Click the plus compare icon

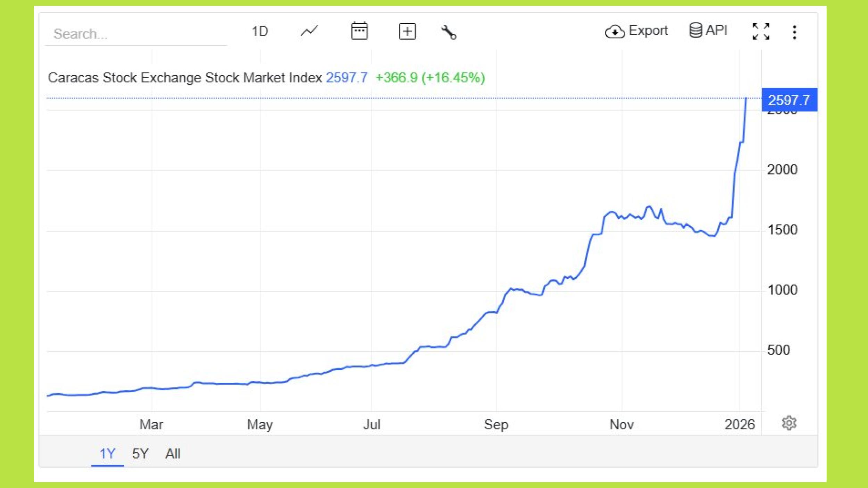(x=407, y=32)
